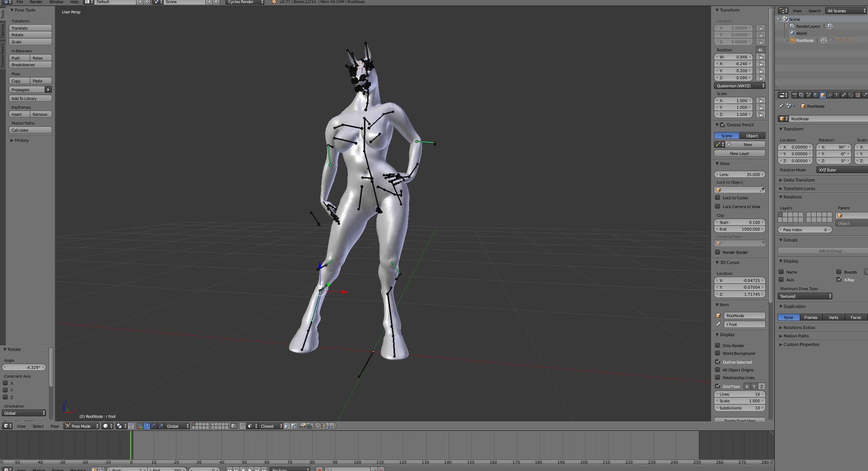Open the Render properties camera icon
The width and height of the screenshot is (868, 471).
coord(795,95)
